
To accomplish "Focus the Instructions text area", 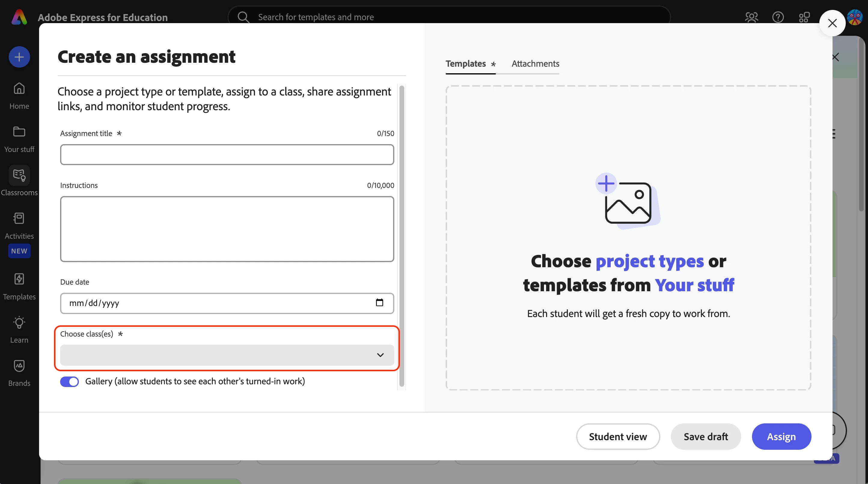I will pyautogui.click(x=227, y=229).
